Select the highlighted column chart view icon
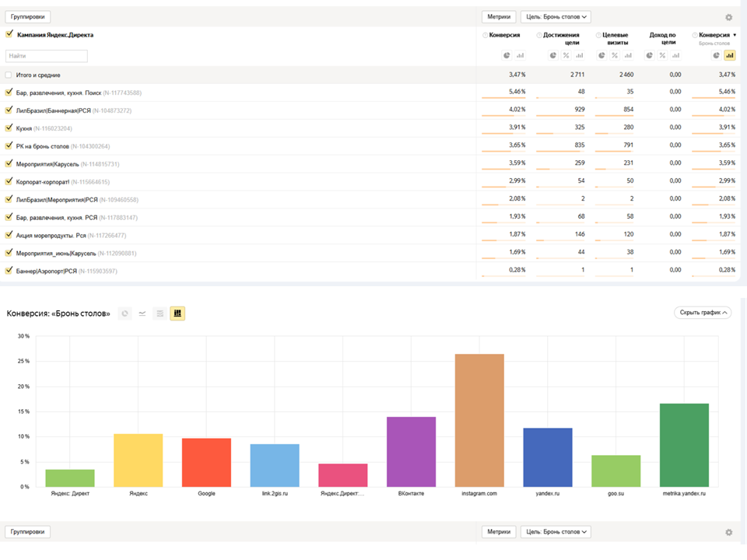Viewport: 747px width, 560px height. (177, 313)
